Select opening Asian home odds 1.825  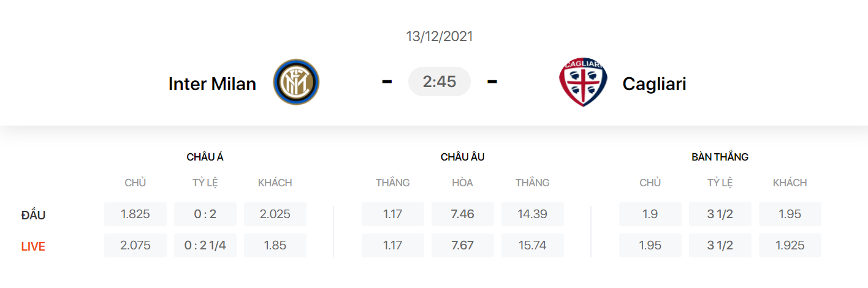tap(135, 214)
